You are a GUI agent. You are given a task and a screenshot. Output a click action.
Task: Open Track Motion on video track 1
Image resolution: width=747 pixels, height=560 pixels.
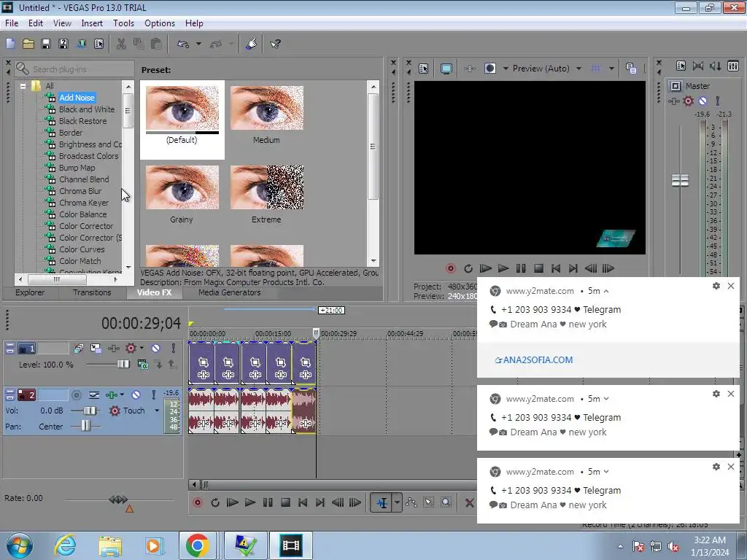96,349
